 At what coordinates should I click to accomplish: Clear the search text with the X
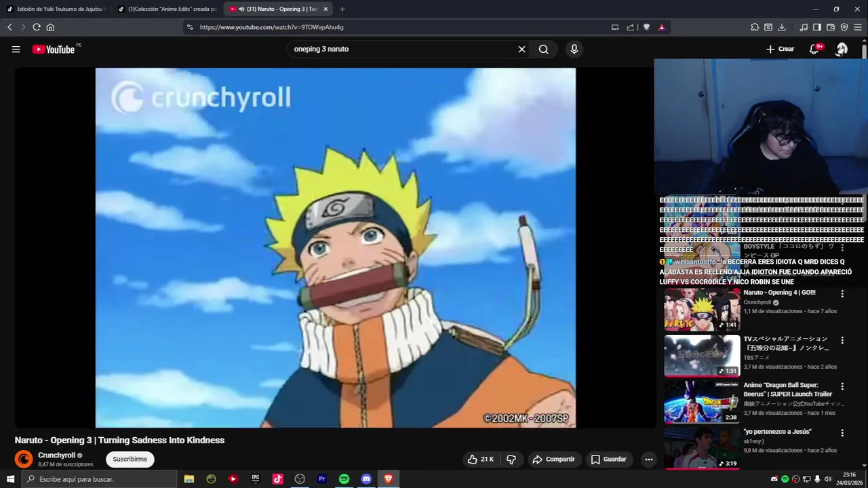[521, 49]
